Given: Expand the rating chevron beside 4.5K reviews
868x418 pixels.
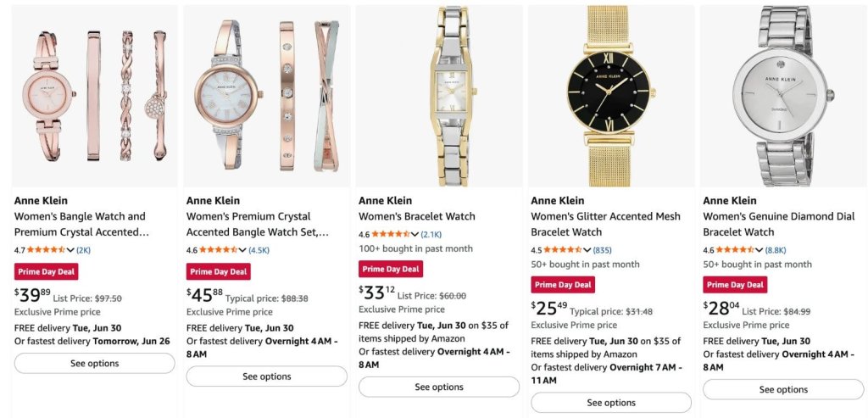Looking at the screenshot, I should [x=242, y=250].
